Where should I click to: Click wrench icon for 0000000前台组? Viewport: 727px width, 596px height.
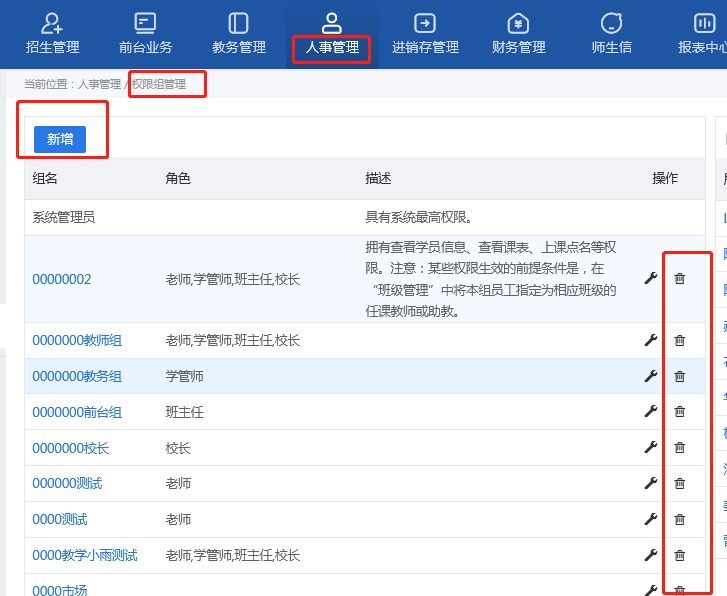click(651, 411)
